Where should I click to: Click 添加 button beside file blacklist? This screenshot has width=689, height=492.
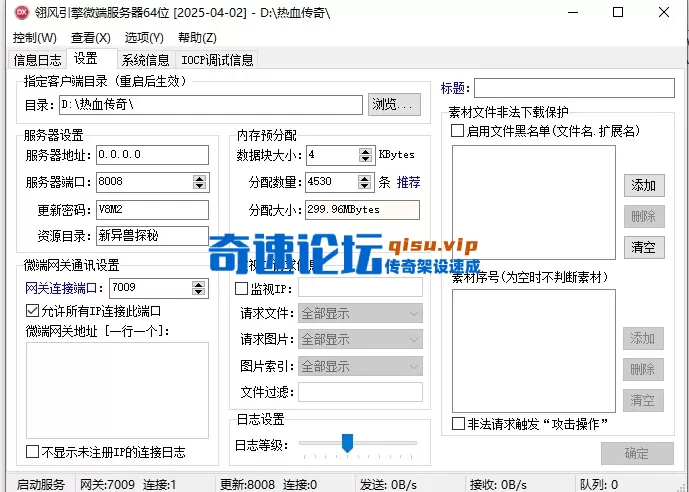[644, 185]
